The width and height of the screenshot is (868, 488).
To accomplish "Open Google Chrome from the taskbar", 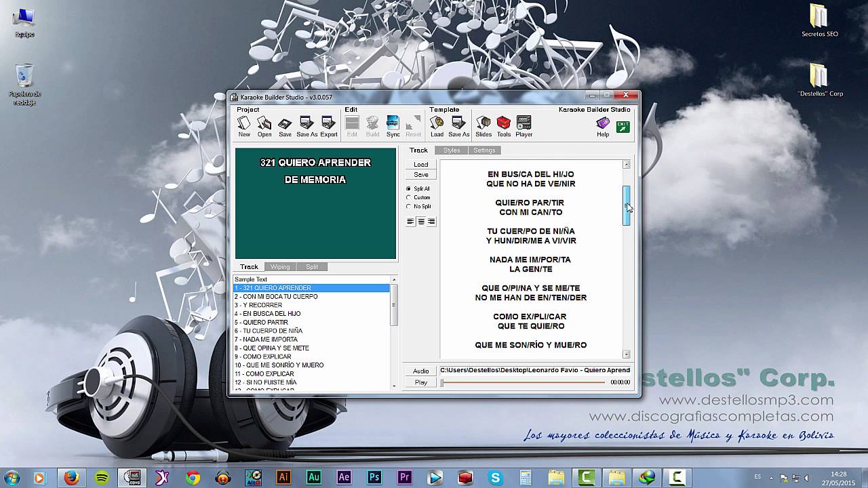I will click(193, 478).
